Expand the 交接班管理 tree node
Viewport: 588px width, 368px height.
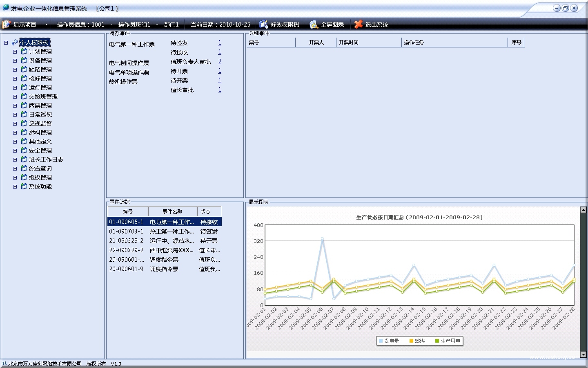tap(15, 96)
